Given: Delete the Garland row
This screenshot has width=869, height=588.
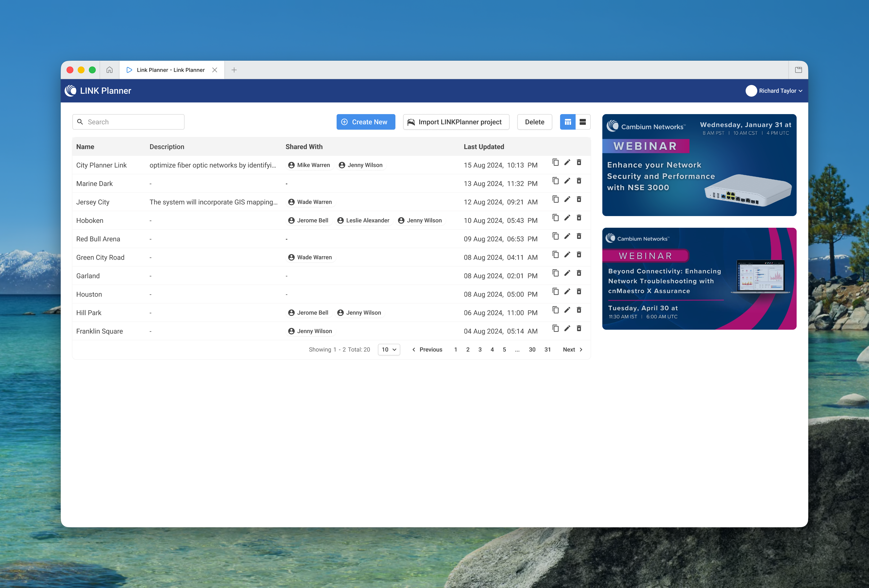Looking at the screenshot, I should tap(579, 273).
